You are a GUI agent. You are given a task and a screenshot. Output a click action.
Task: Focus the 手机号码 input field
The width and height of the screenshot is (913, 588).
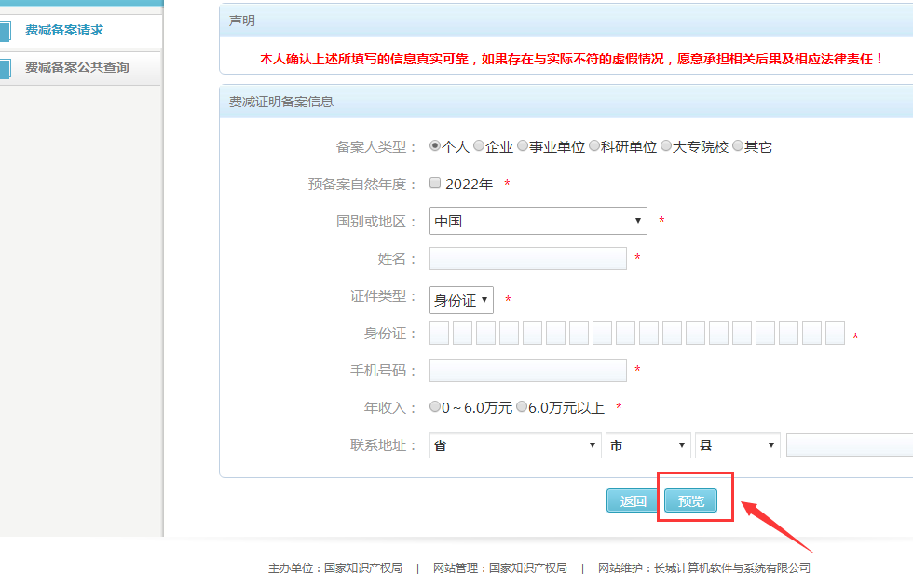[x=527, y=370]
